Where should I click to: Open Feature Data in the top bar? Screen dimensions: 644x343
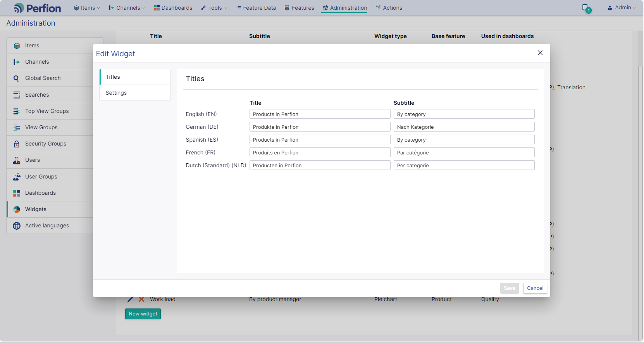pos(256,8)
